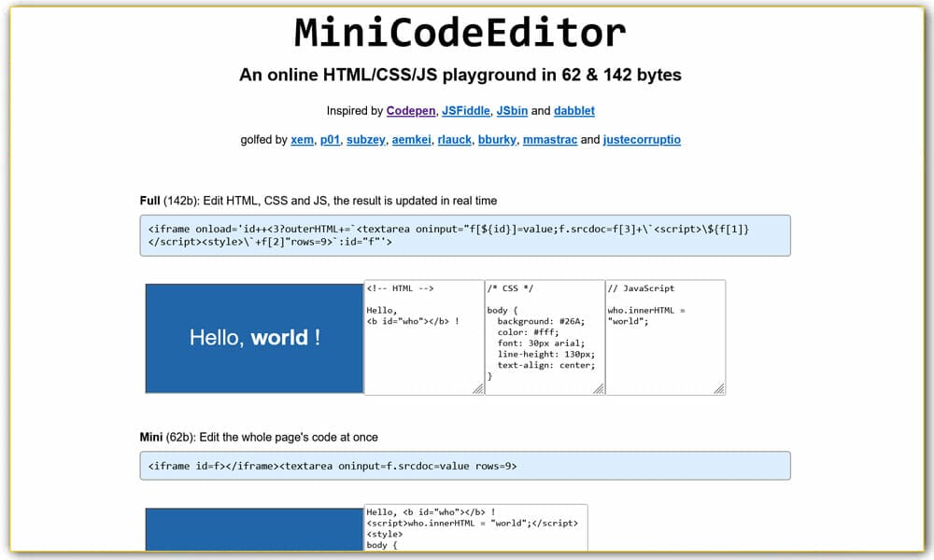Open the dabblet link
This screenshot has width=934, height=560.
(x=573, y=110)
